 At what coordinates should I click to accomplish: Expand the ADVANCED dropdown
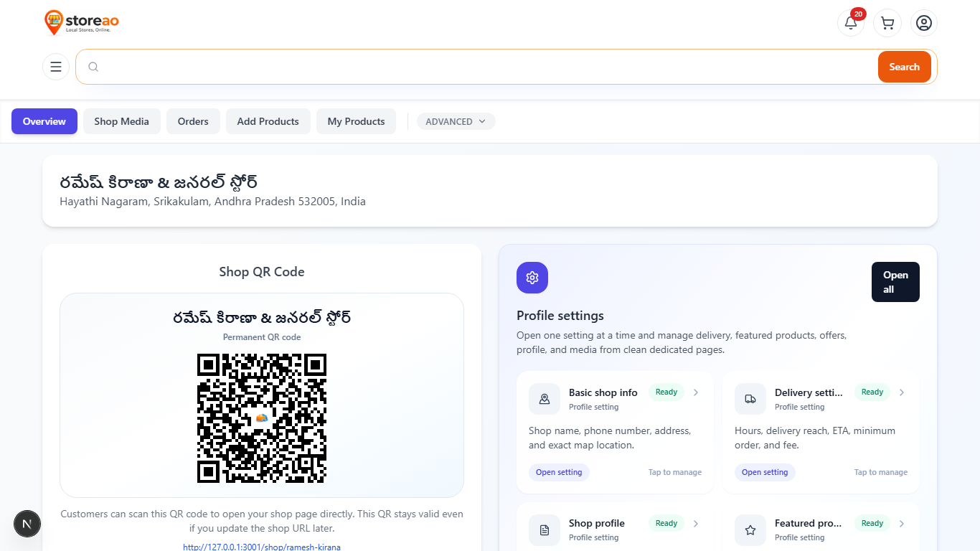coord(456,121)
